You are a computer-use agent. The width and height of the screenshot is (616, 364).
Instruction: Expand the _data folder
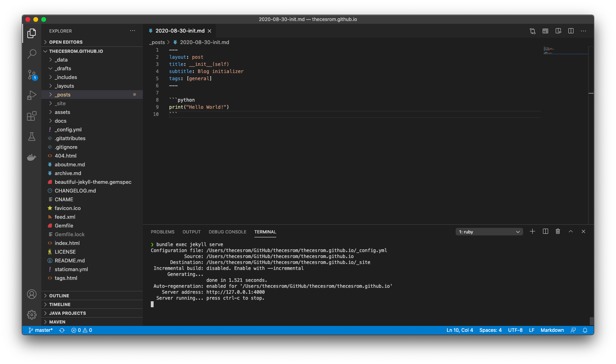(x=92, y=60)
